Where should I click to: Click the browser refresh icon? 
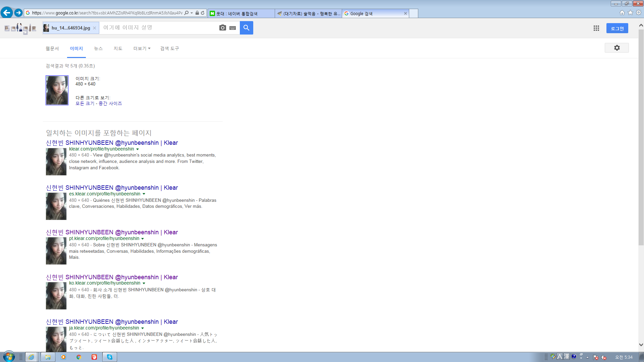click(203, 13)
